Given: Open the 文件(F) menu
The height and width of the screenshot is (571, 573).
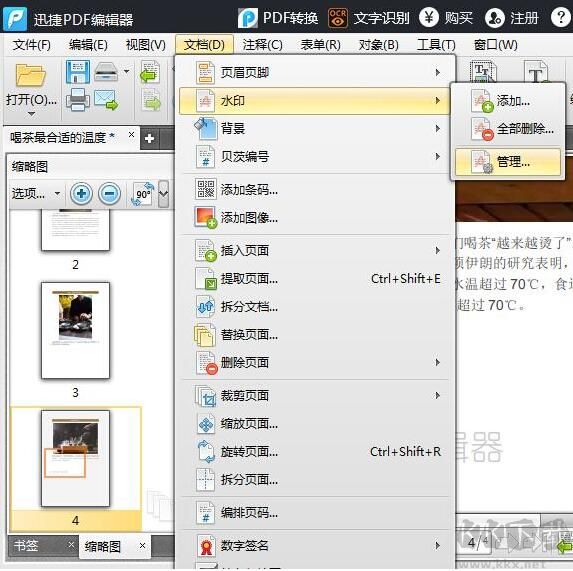Looking at the screenshot, I should pyautogui.click(x=31, y=45).
